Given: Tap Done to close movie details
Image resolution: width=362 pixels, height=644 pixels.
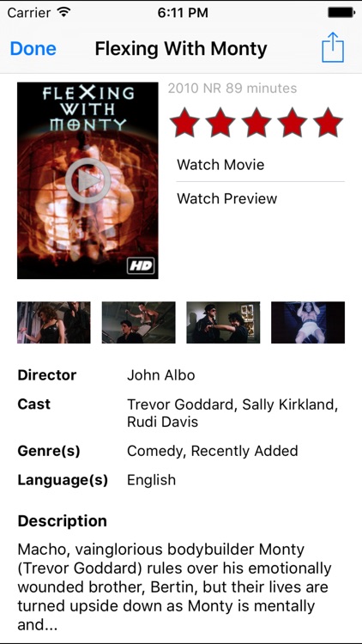Looking at the screenshot, I should 33,48.
